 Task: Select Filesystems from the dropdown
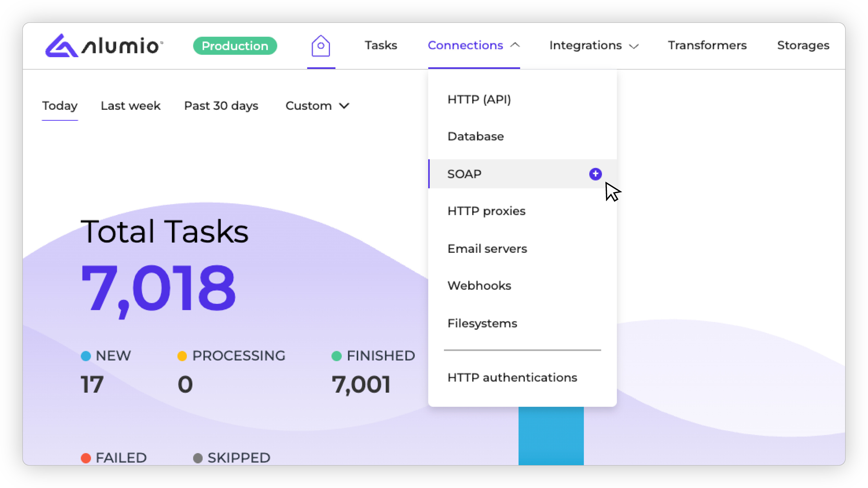pyautogui.click(x=482, y=323)
